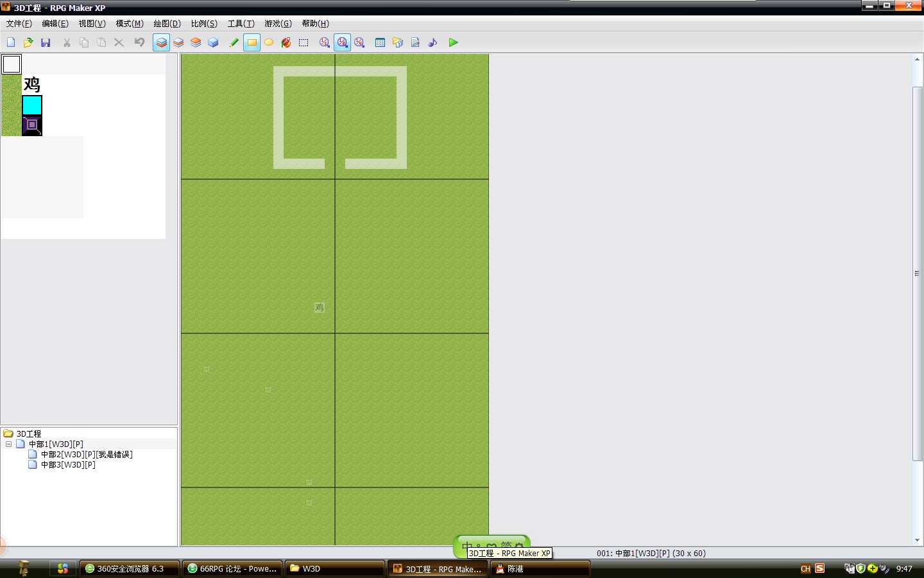Pick the cyan tile in tileset palette
Viewport: 924px width, 578px height.
pyautogui.click(x=32, y=105)
